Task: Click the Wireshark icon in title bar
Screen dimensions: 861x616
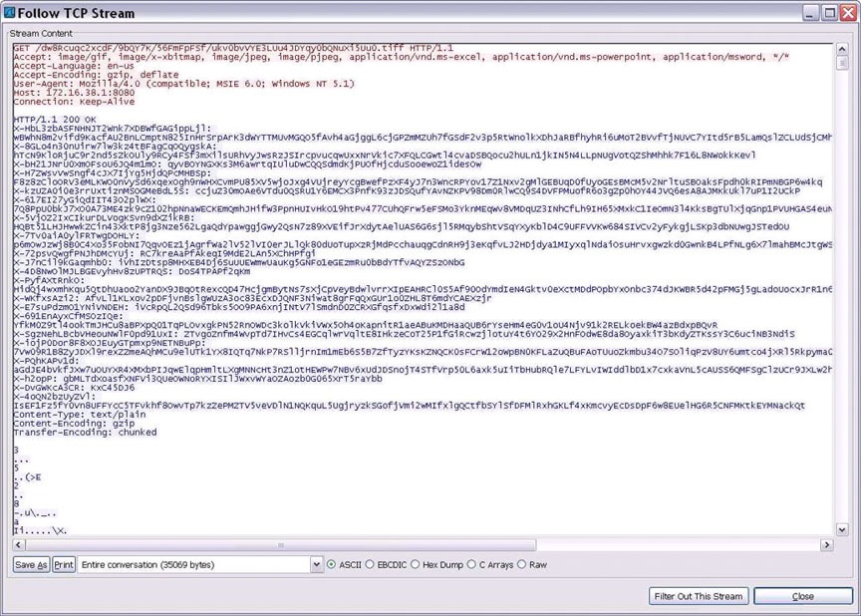Action: pos(9,13)
